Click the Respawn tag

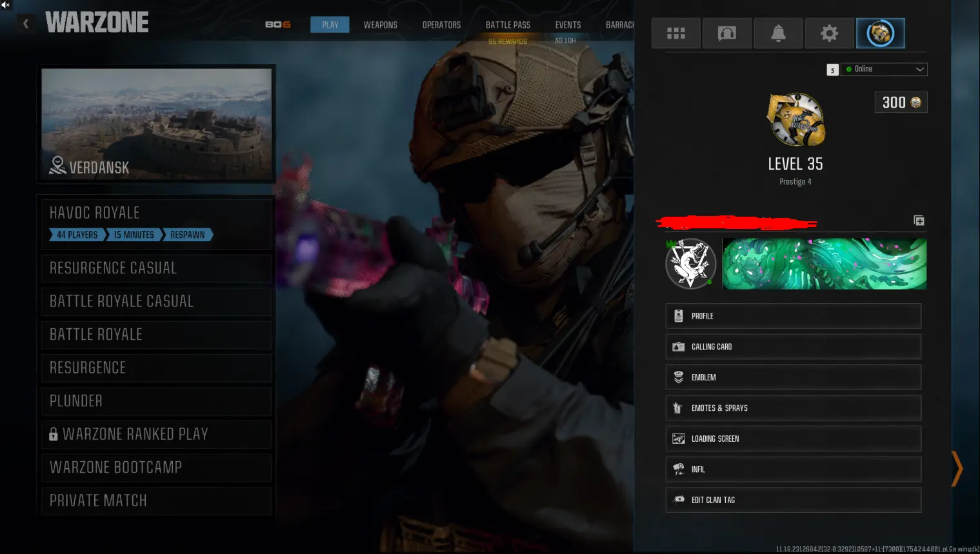coord(188,235)
